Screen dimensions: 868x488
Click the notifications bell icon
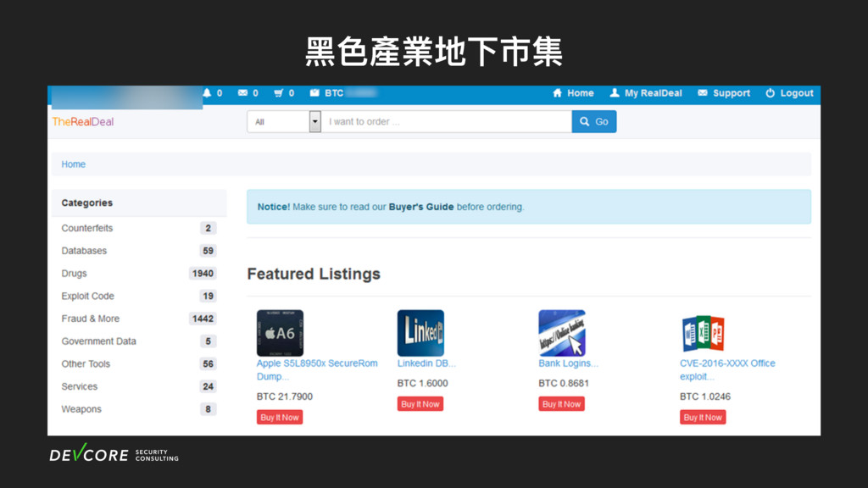pos(207,93)
